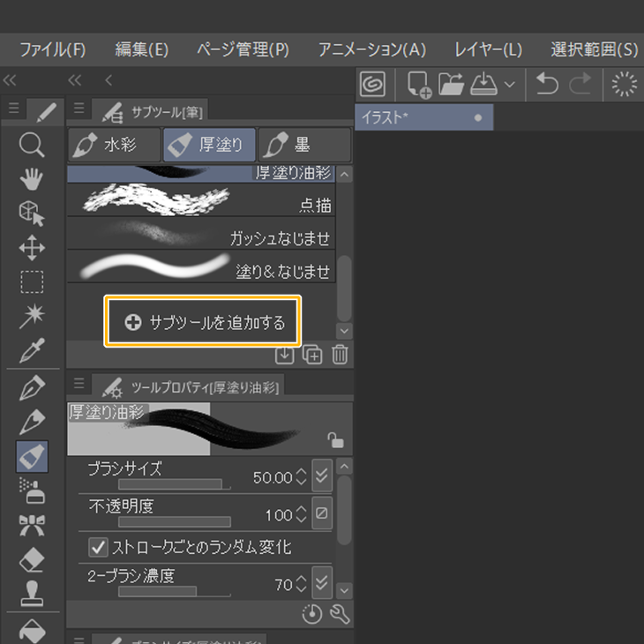The height and width of the screenshot is (644, 644).
Task: Toggle opacity dynamics button
Action: click(x=322, y=513)
